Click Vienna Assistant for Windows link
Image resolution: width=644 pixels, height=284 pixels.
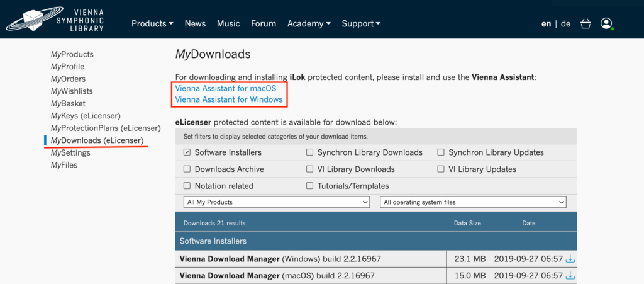pos(229,99)
